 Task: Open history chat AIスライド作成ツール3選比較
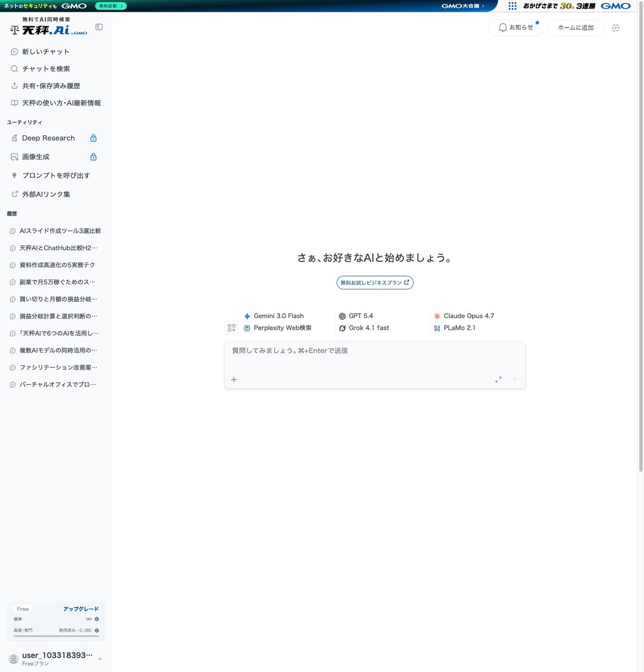(56, 231)
